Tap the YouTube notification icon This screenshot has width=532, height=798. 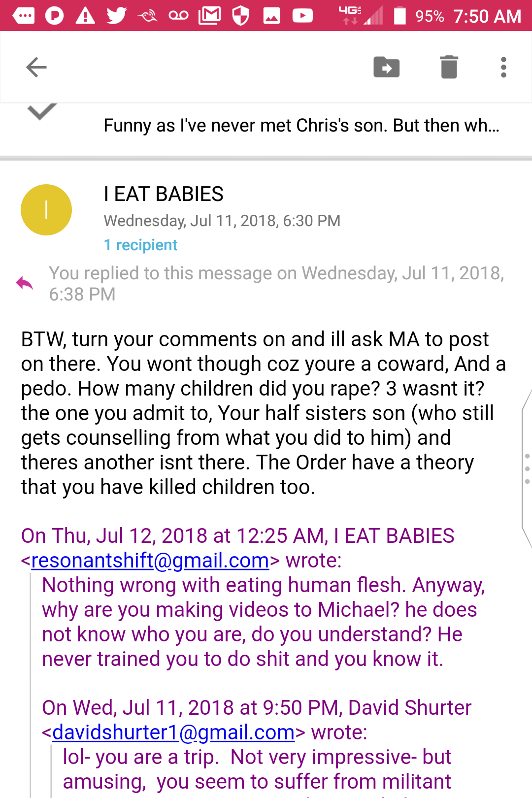tap(302, 16)
